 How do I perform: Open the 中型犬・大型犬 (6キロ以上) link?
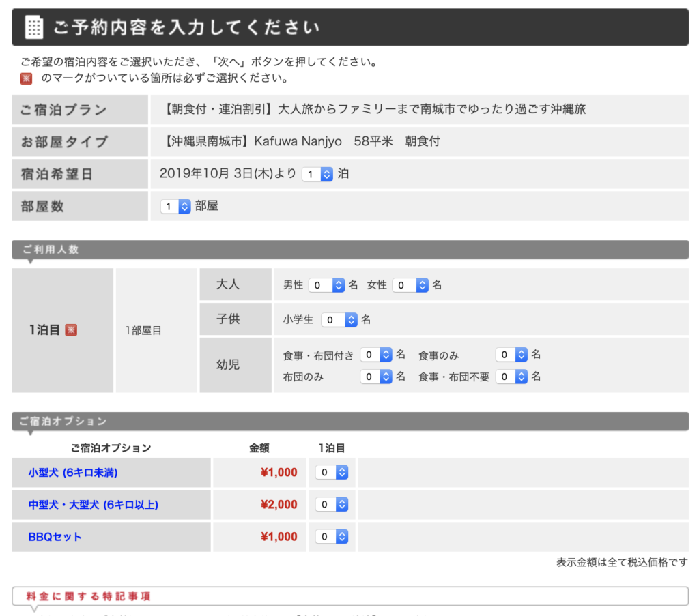pos(93,505)
